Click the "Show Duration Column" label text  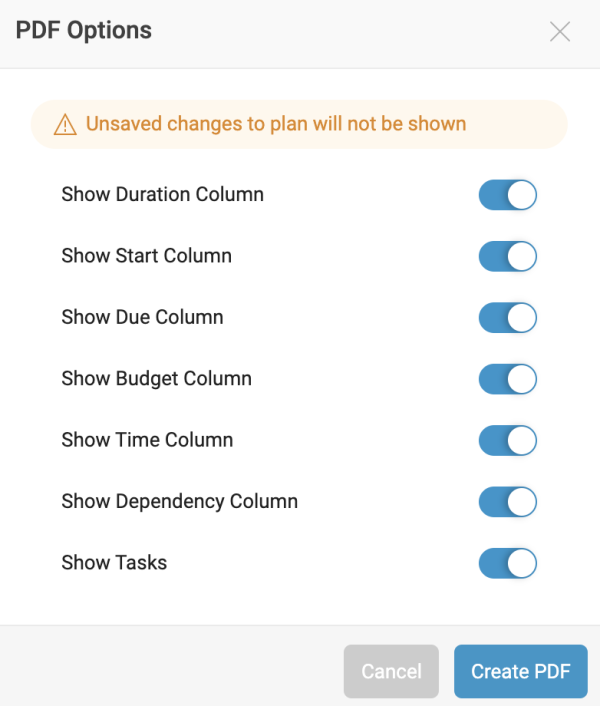(x=162, y=195)
